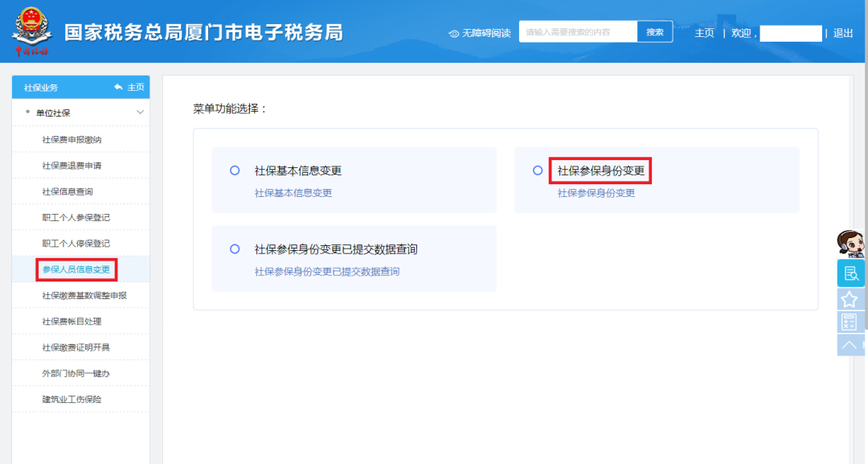Click the 社保参保身份变更 card title
This screenshot has height=464, width=868.
601,170
